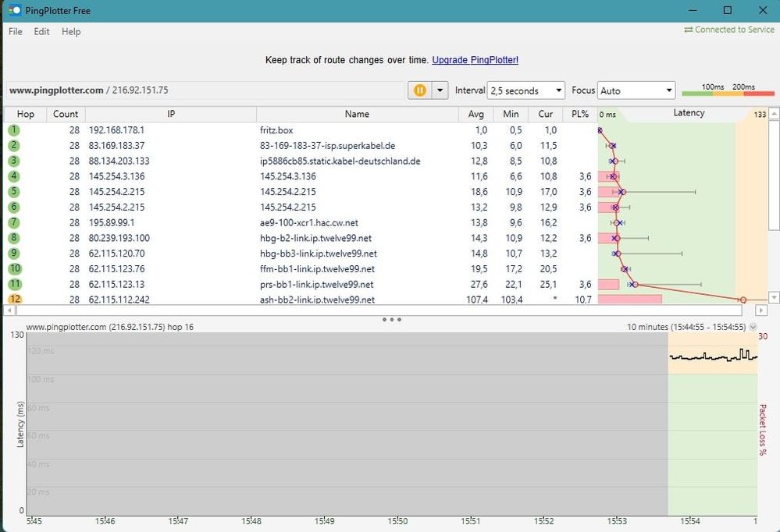780x532 pixels.
Task: Open the Focus Auto dropdown
Action: pos(636,90)
